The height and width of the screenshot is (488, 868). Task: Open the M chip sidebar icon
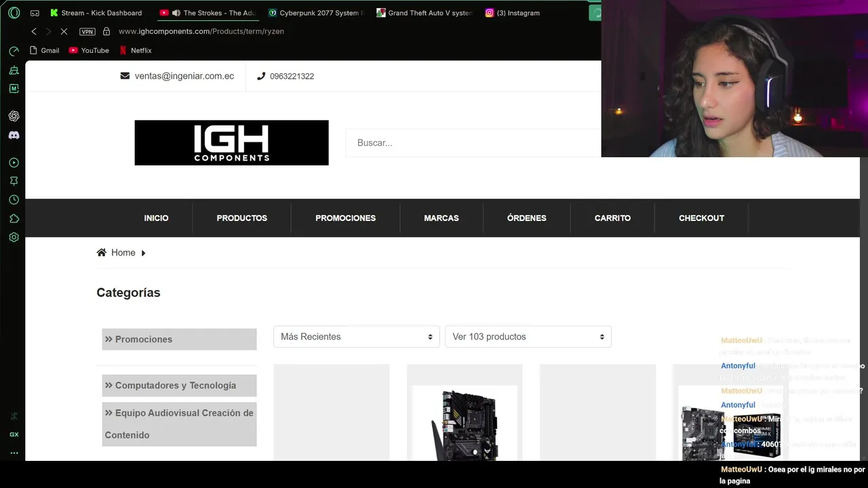point(14,88)
